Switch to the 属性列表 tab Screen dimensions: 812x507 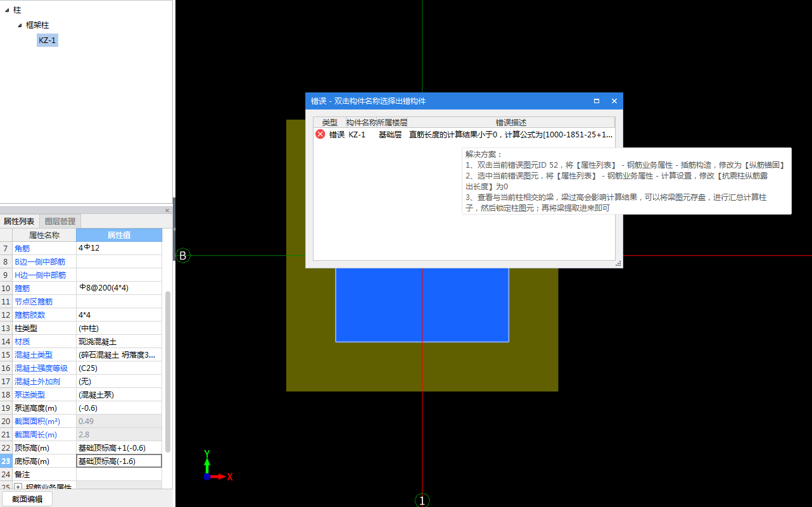19,222
